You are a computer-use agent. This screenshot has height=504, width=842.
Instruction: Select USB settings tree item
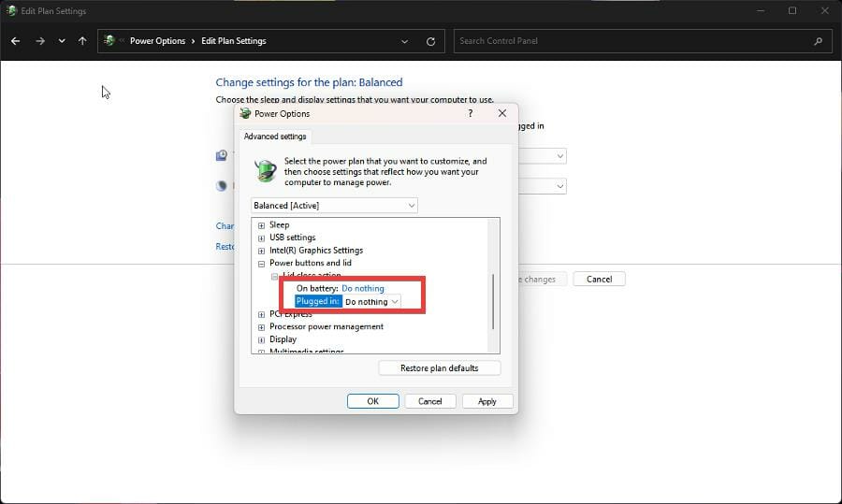[292, 238]
